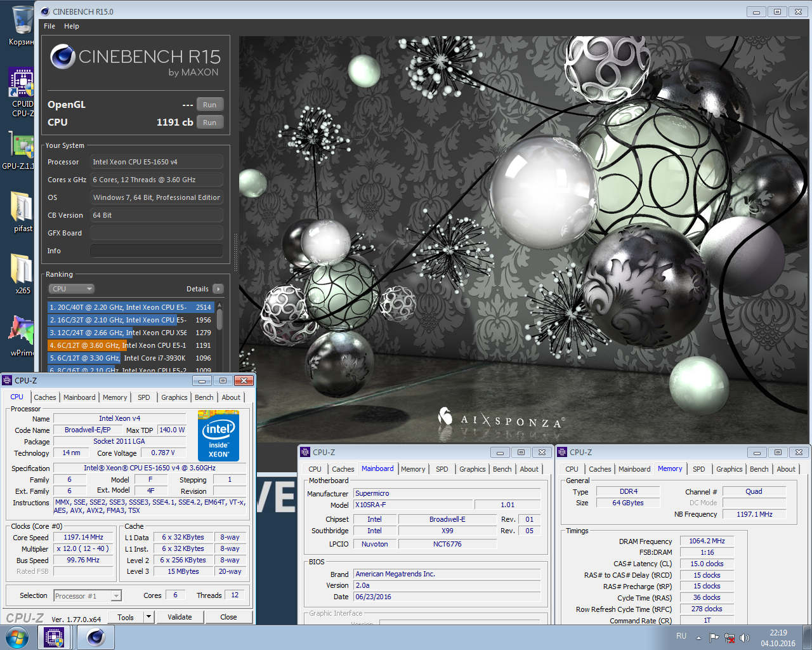812x650 pixels.
Task: Switch to Graphics tab in main CPU-Z
Action: pyautogui.click(x=174, y=397)
